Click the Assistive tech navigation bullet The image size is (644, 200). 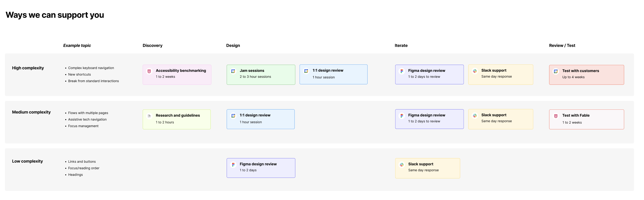click(x=87, y=119)
